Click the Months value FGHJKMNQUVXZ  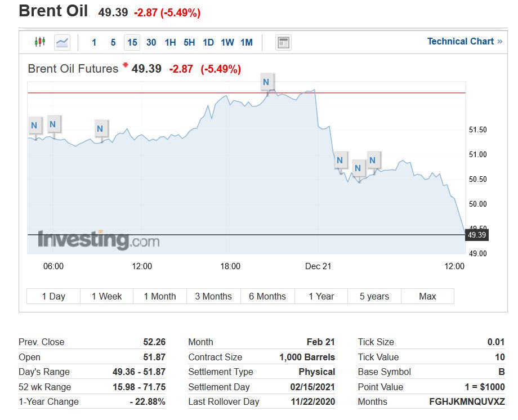click(467, 401)
